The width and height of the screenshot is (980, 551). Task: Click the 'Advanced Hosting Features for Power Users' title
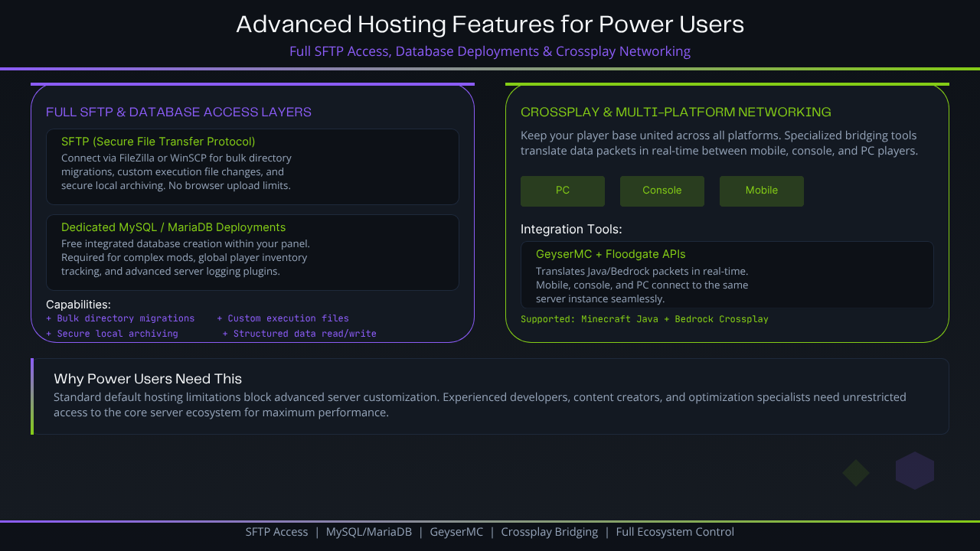coord(490,24)
